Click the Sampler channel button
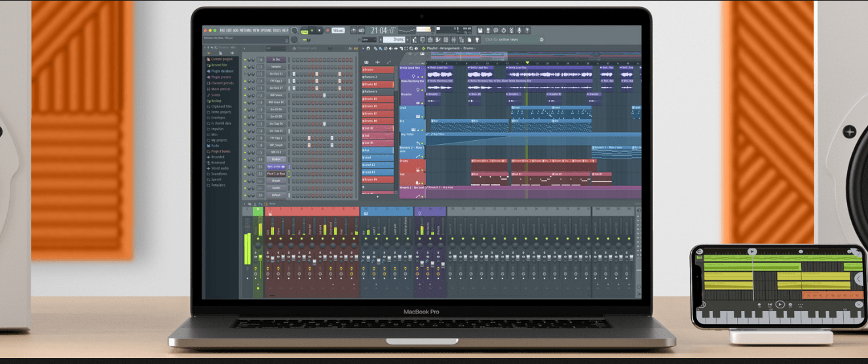The width and height of the screenshot is (868, 364). click(276, 67)
